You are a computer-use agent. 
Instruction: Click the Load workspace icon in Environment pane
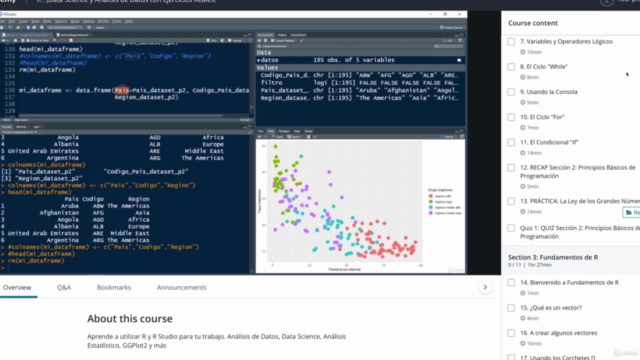click(259, 40)
